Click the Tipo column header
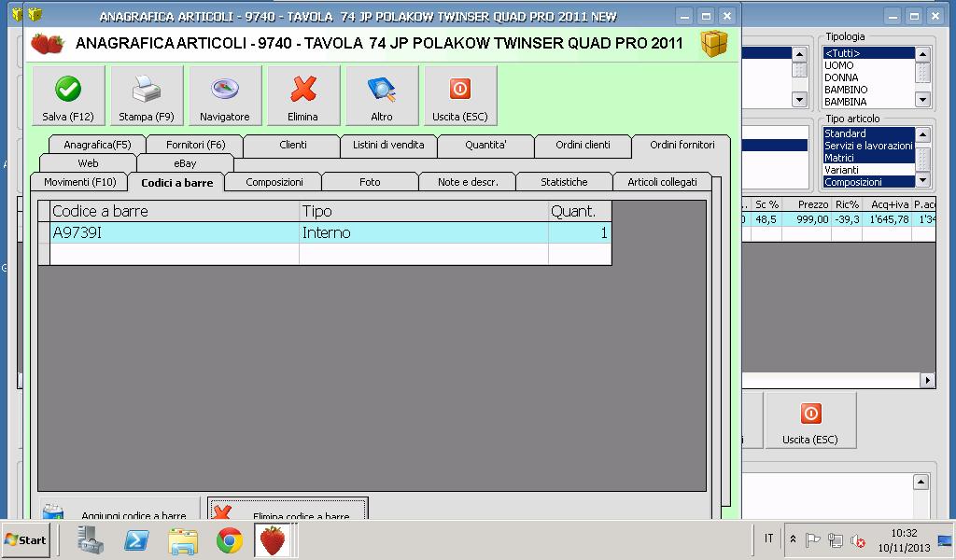Viewport: 956px width, 560px height. 424,211
